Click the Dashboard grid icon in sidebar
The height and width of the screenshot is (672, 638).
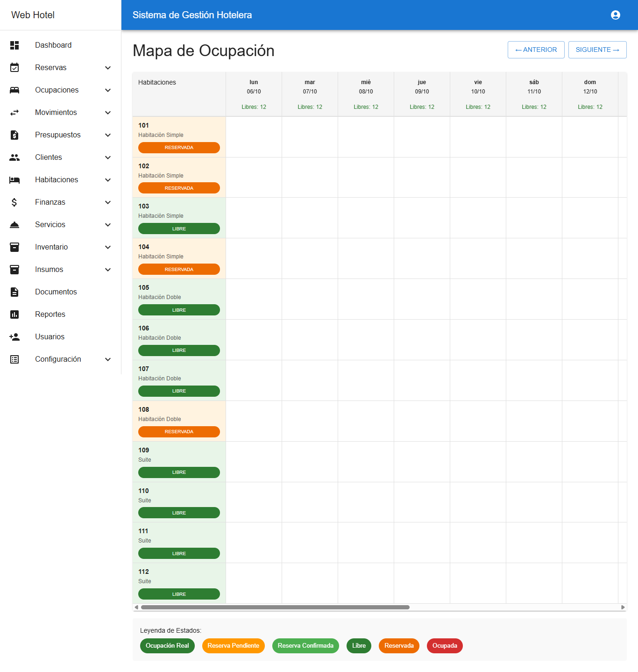[14, 45]
